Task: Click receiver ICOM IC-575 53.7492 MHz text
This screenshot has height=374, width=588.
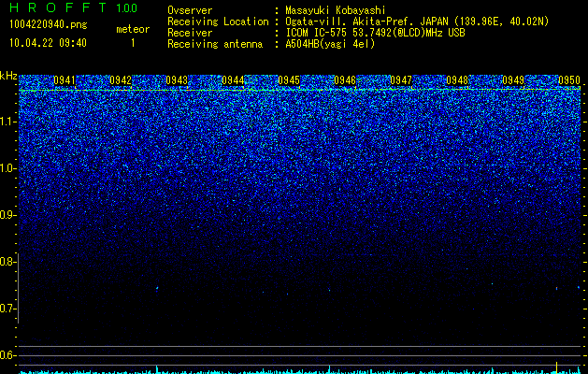Action: [375, 33]
